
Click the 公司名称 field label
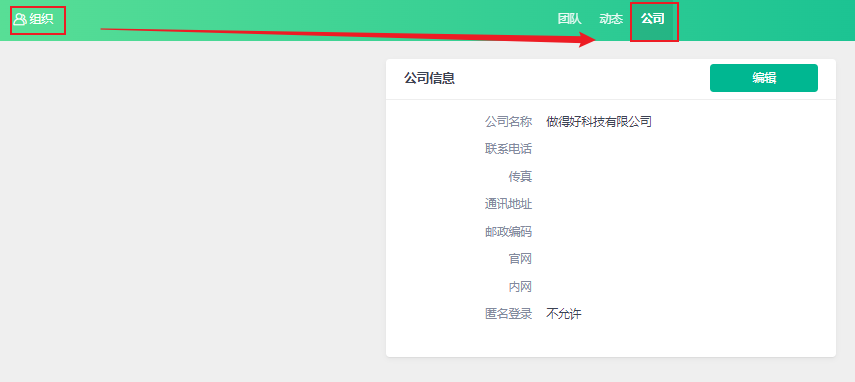click(508, 122)
